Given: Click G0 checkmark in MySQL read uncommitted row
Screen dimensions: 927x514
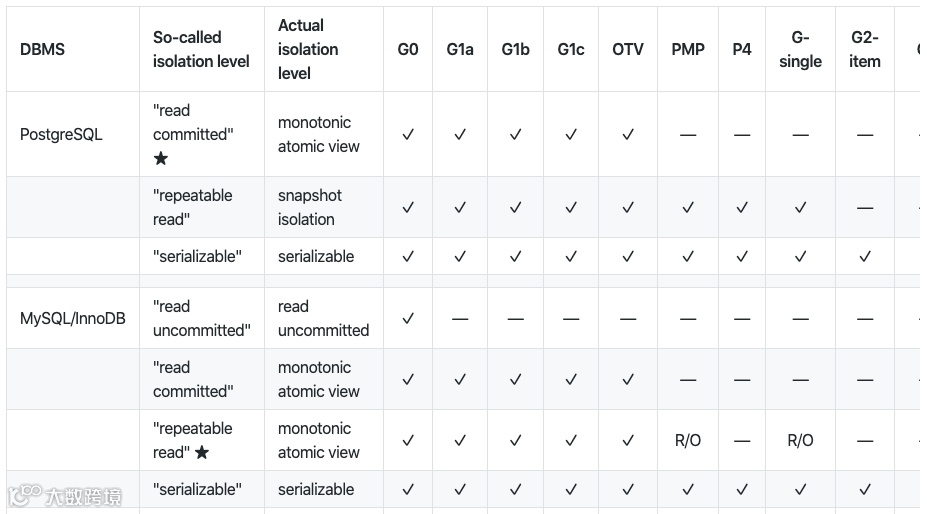Looking at the screenshot, I should coord(407,318).
